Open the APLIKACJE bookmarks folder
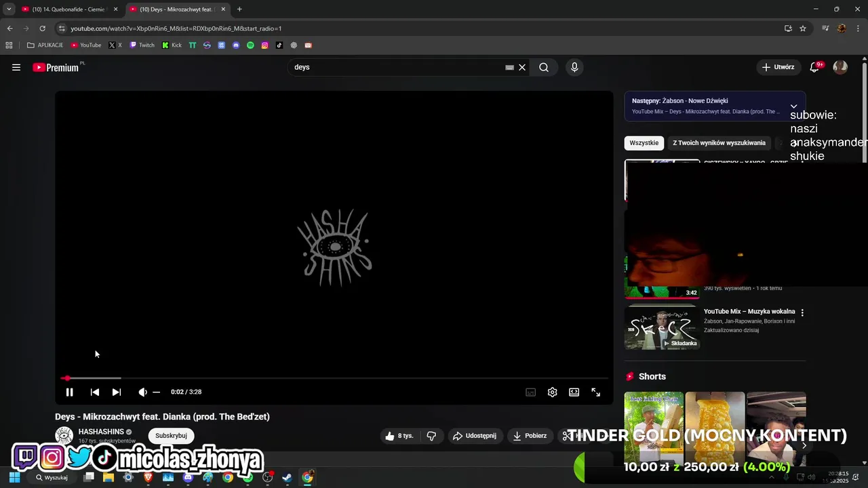The image size is (868, 488). click(x=45, y=45)
